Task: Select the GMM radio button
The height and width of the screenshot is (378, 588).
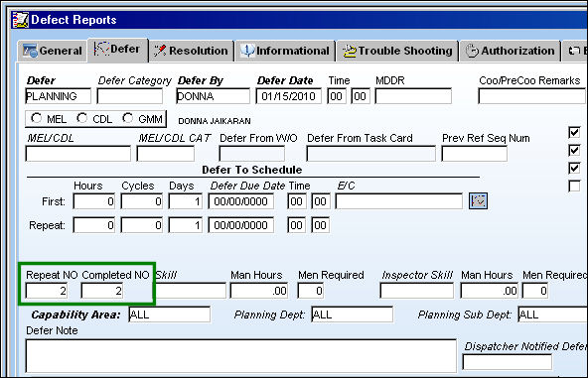Action: pyautogui.click(x=128, y=118)
